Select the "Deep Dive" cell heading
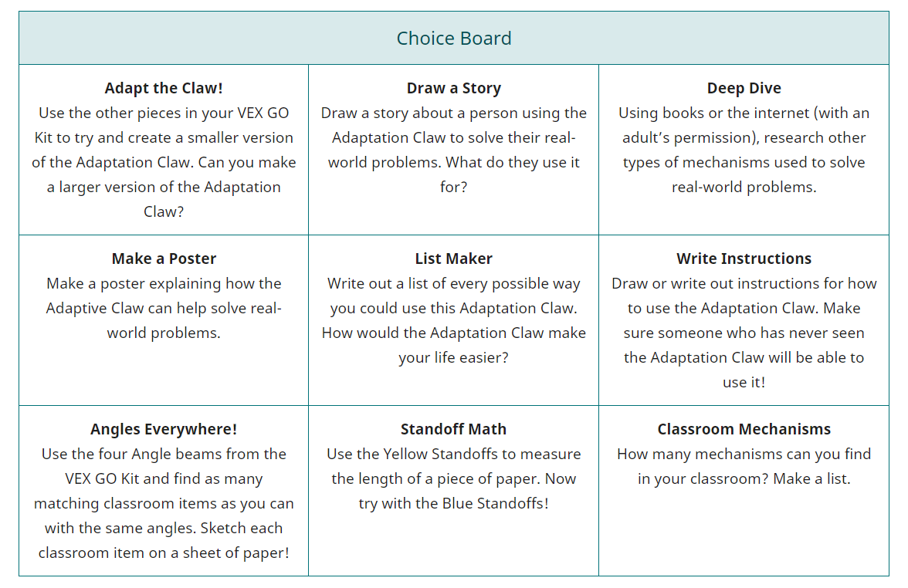The width and height of the screenshot is (908, 588). point(744,88)
